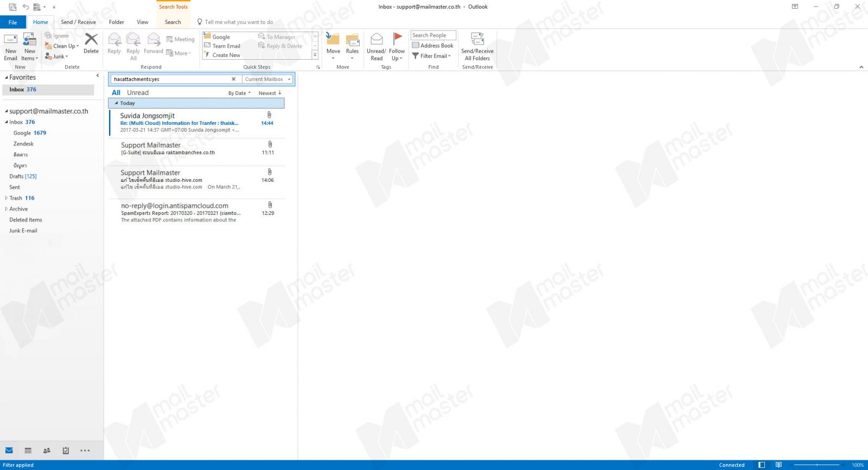This screenshot has width=868, height=470.
Task: Collapse support@mailmaster.co.th account
Action: click(x=7, y=111)
